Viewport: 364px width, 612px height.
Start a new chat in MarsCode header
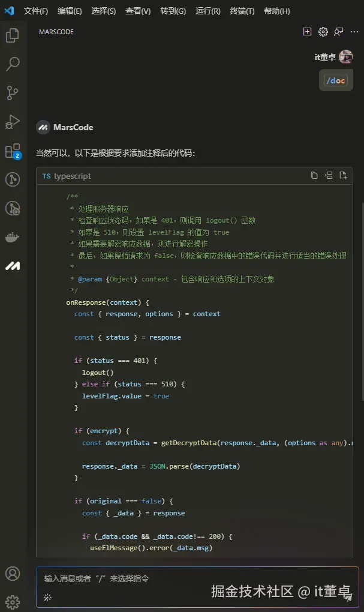(x=308, y=32)
